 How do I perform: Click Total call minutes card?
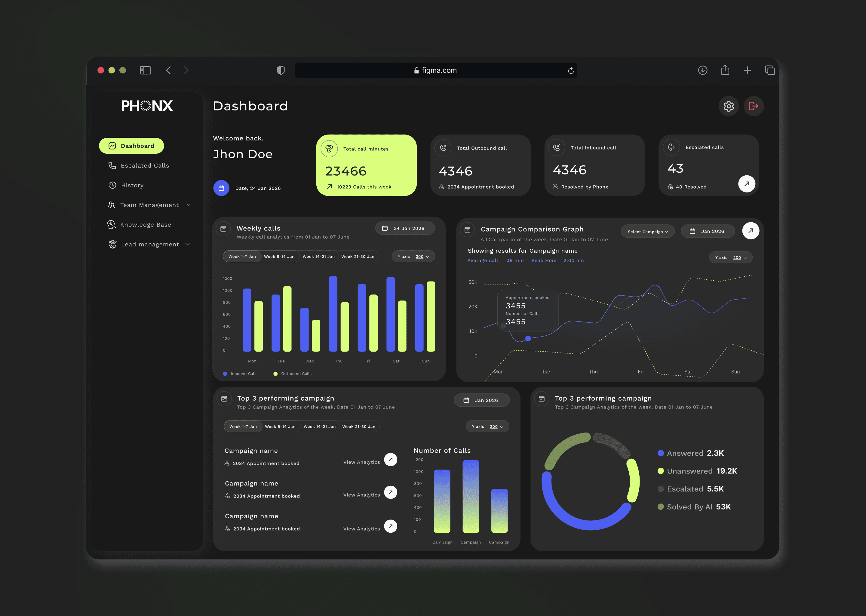tap(366, 165)
